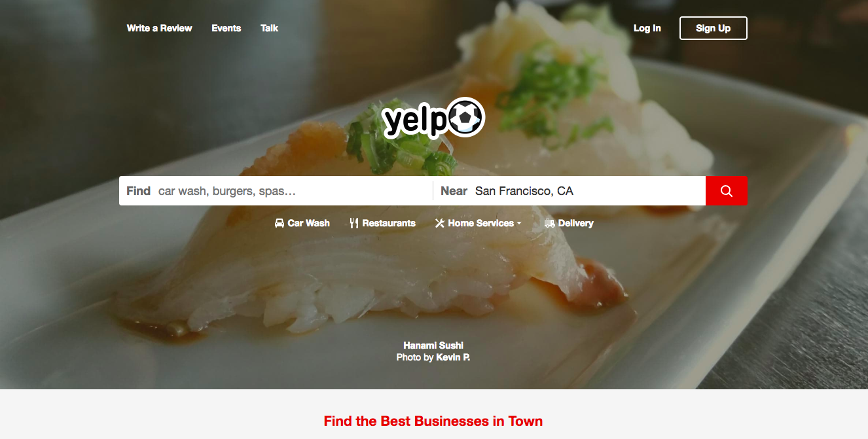This screenshot has width=868, height=439.
Task: Click the fork and knife Restaurants icon
Action: tap(354, 223)
